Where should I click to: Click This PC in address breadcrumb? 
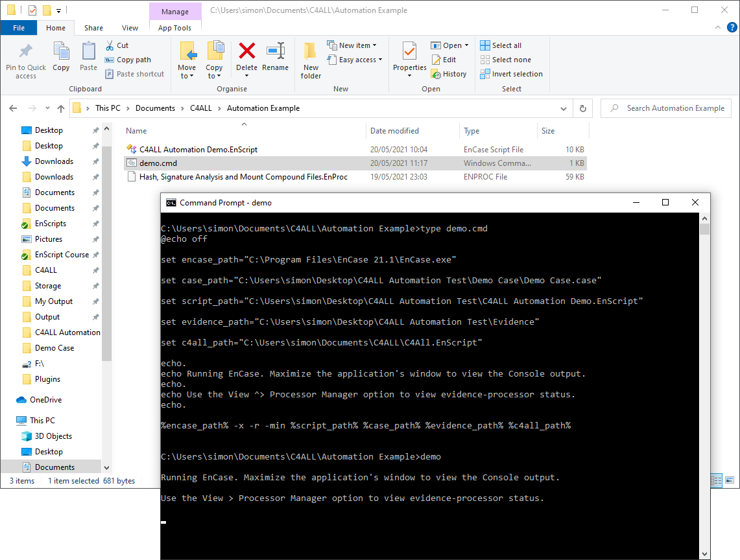tap(108, 108)
